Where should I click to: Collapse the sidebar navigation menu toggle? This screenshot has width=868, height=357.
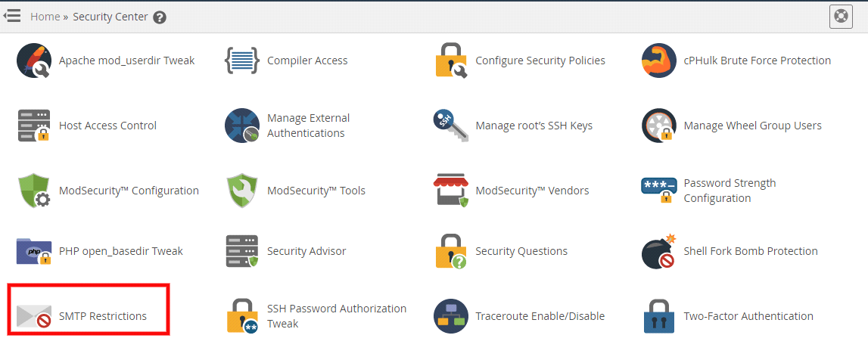12,16
